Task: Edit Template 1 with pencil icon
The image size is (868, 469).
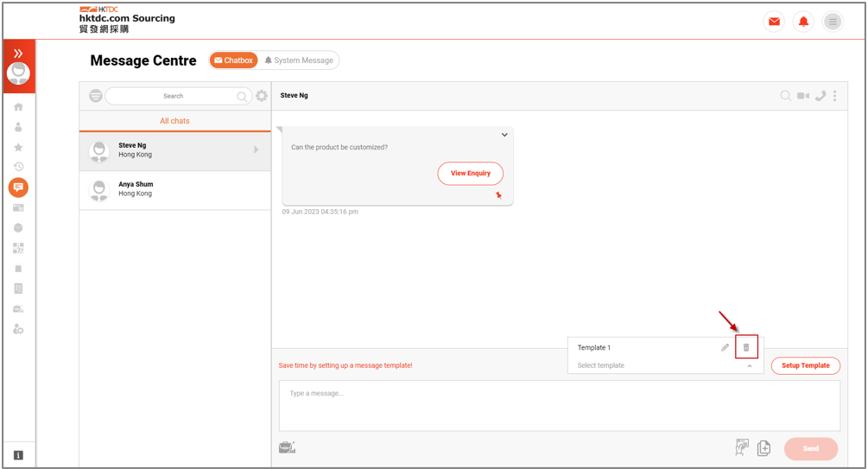Action: point(725,347)
